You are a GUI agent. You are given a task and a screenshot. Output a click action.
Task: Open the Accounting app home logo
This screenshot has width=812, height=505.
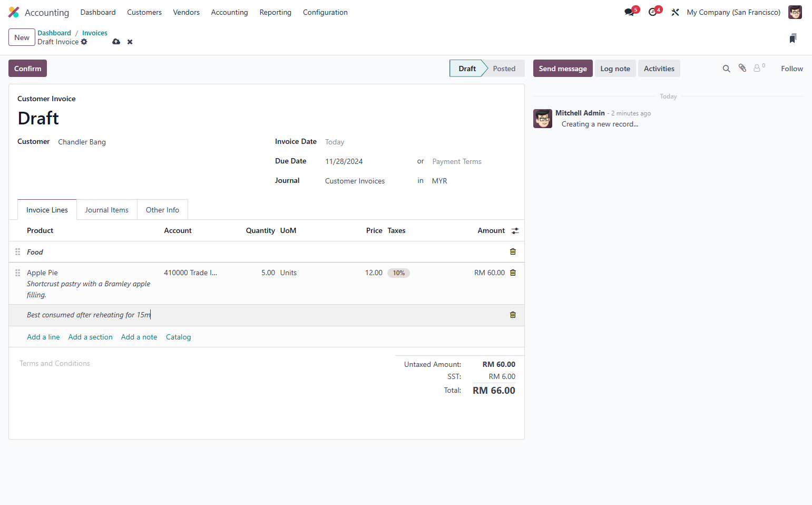14,12
